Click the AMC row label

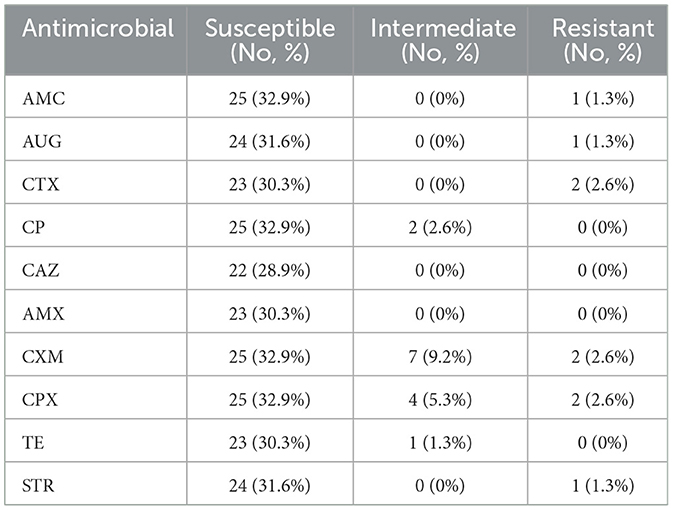click(x=41, y=100)
